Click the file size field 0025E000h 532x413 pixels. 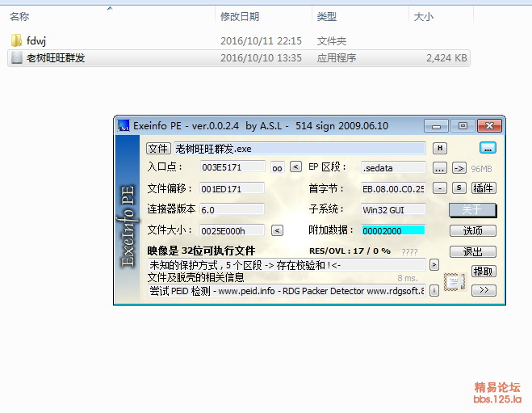click(x=232, y=230)
